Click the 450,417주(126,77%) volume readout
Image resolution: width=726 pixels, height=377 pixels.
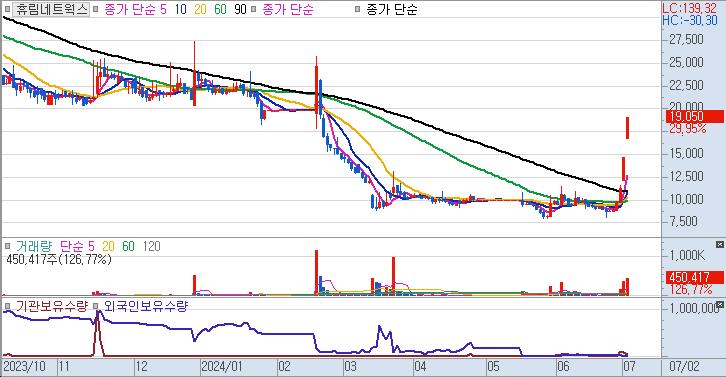(59, 259)
